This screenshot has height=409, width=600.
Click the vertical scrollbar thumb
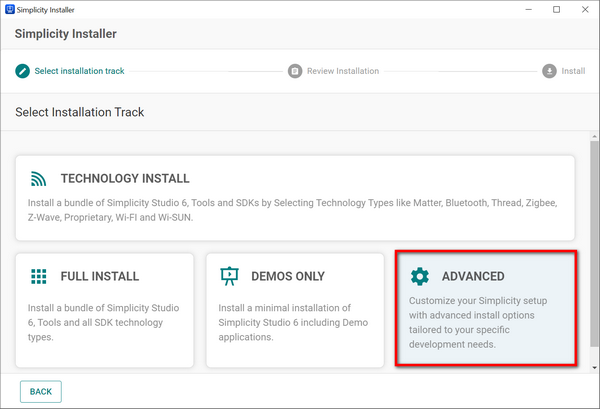click(594, 244)
